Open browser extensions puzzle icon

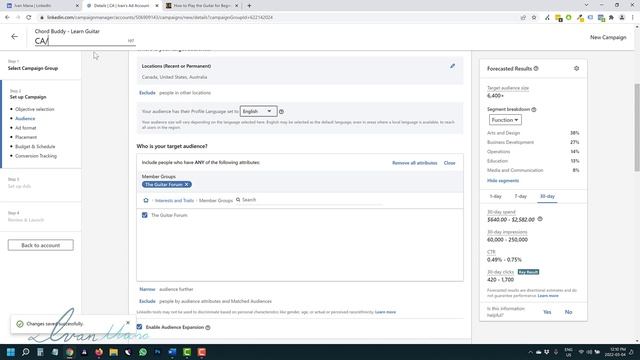pos(611,18)
